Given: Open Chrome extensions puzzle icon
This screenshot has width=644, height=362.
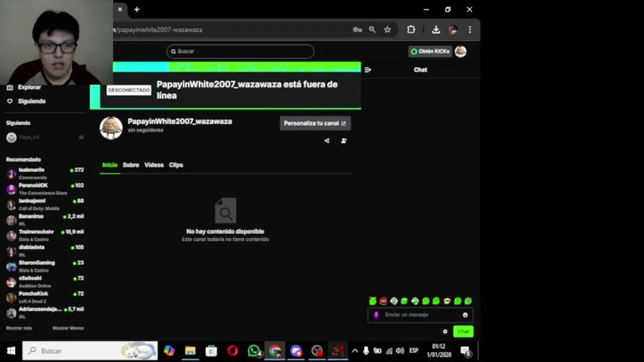Looking at the screenshot, I should click(411, 30).
